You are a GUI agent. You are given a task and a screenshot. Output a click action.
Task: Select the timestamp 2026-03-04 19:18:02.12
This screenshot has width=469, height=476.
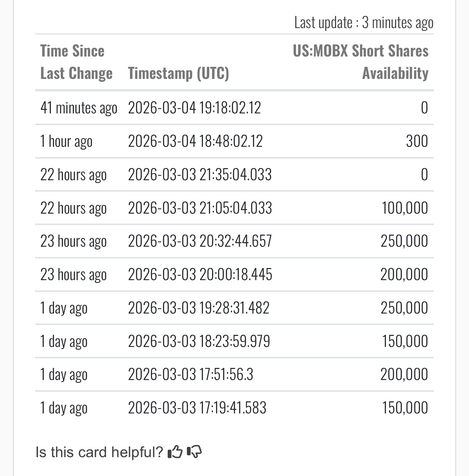(194, 108)
